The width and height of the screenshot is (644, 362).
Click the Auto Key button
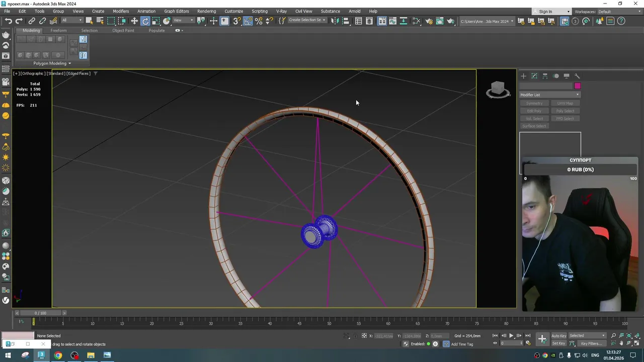(558, 335)
